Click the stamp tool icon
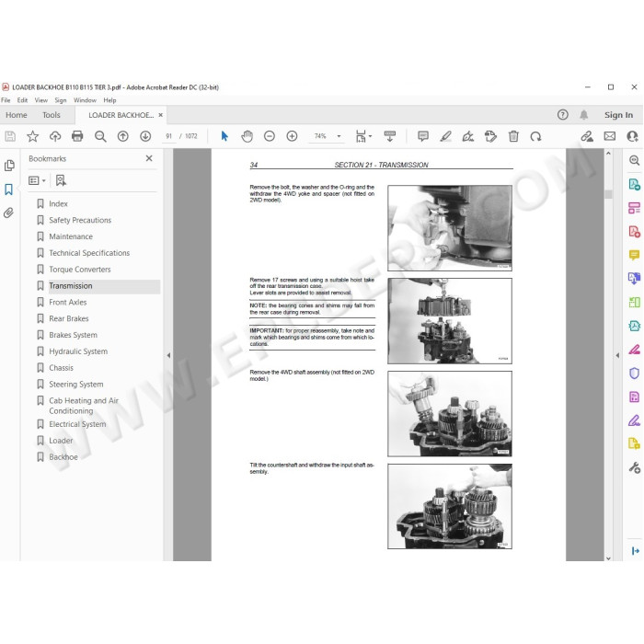The width and height of the screenshot is (644, 644). 490,136
